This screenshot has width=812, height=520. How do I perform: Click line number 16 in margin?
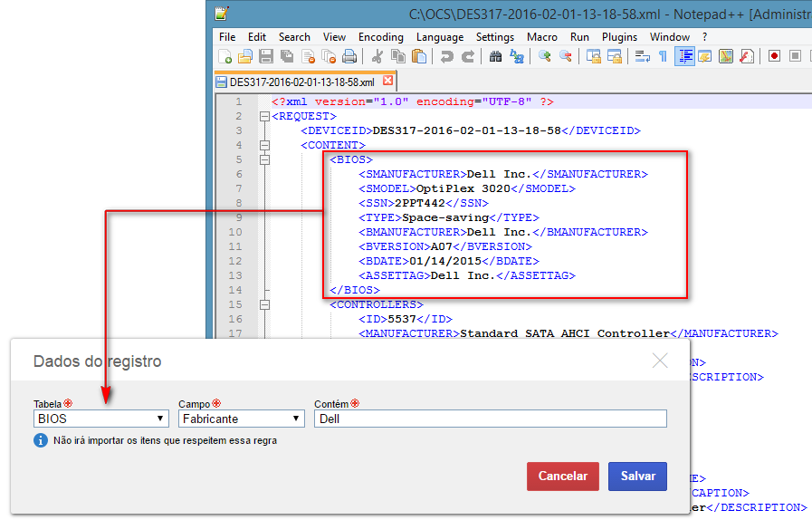[x=235, y=320]
